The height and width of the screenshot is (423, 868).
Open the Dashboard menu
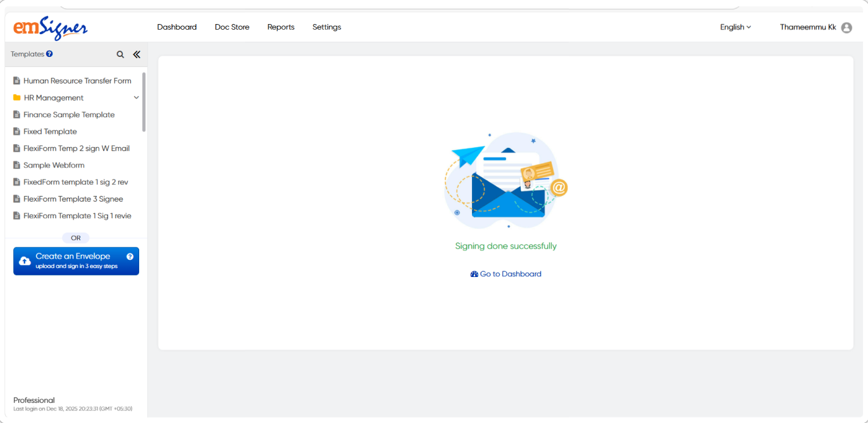point(177,27)
